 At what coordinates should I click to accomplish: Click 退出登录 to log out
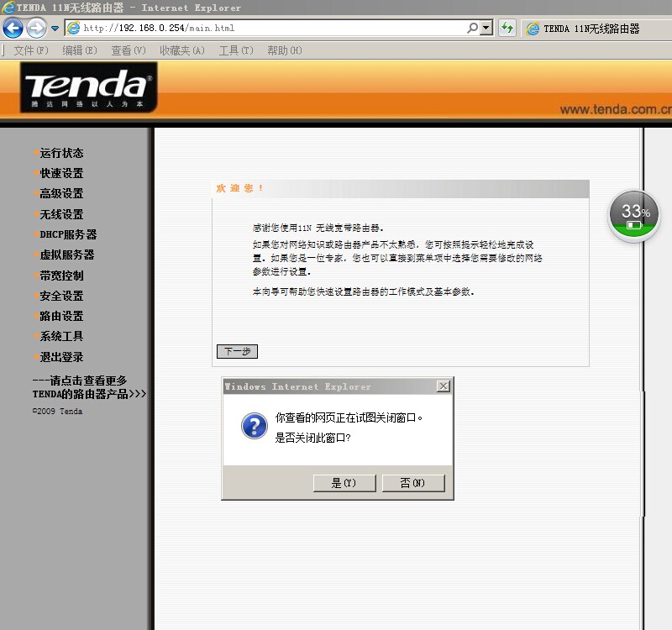(x=61, y=357)
